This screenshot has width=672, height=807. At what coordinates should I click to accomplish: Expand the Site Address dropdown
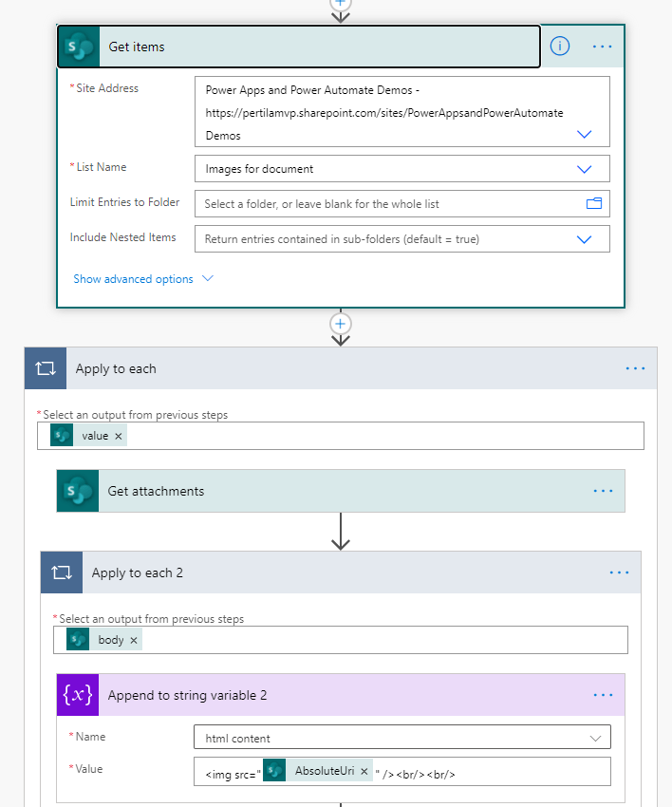point(585,135)
